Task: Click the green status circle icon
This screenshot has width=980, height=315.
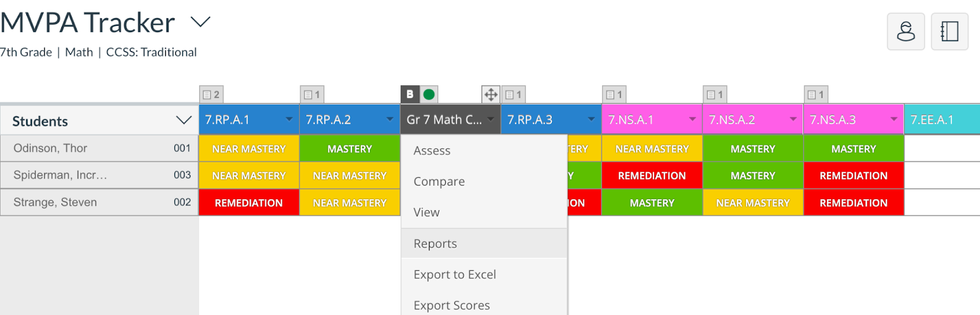Action: point(429,94)
